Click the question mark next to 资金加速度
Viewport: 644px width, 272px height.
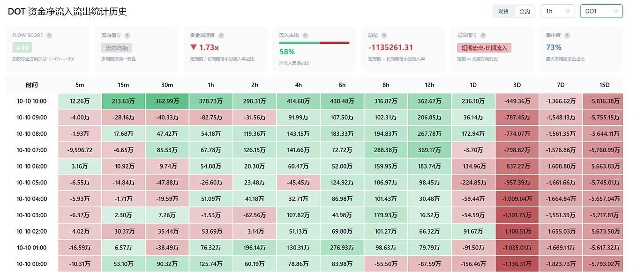[x=221, y=36]
